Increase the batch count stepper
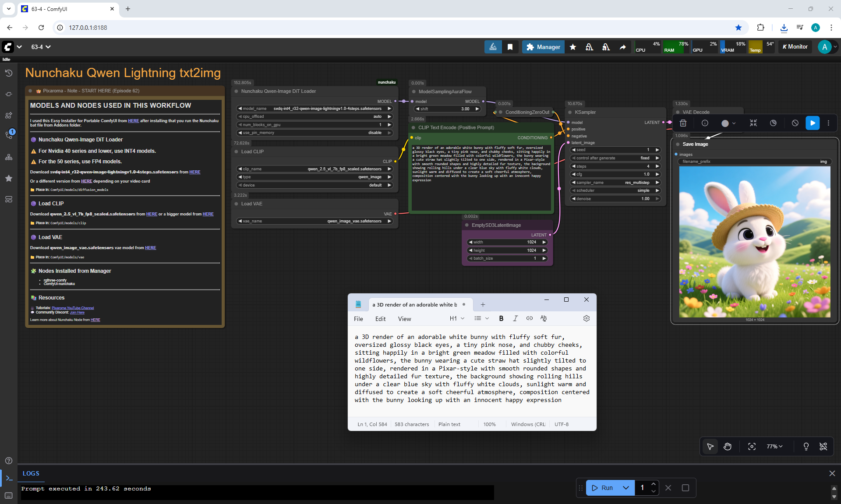Screen dimensions: 841x504 653,484
